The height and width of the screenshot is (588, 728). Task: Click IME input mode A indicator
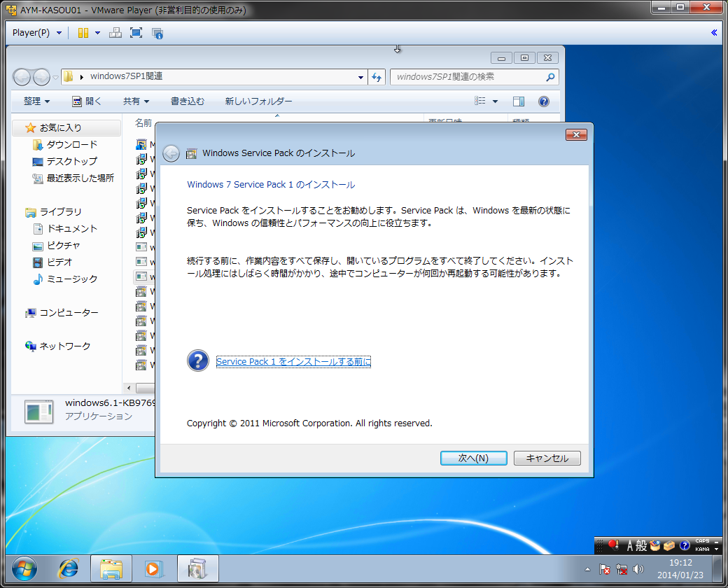click(629, 546)
